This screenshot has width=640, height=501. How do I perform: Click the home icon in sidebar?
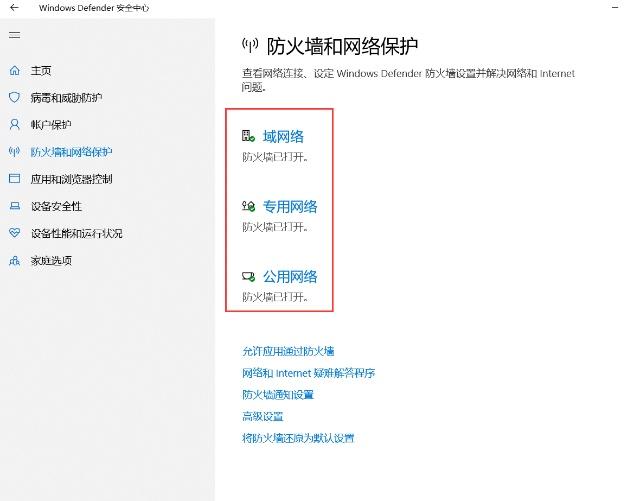[15, 70]
